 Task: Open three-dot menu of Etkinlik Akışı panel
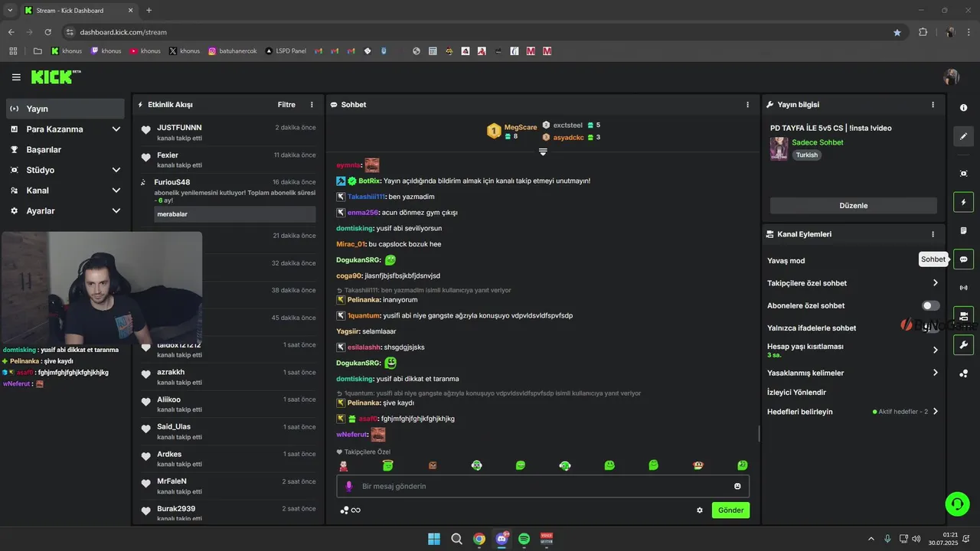[312, 105]
